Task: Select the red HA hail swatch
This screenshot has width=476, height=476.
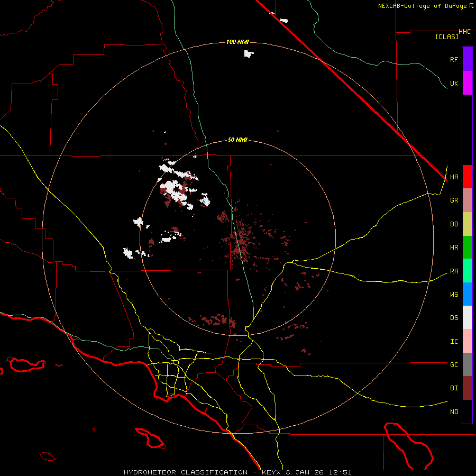Action: (x=467, y=177)
